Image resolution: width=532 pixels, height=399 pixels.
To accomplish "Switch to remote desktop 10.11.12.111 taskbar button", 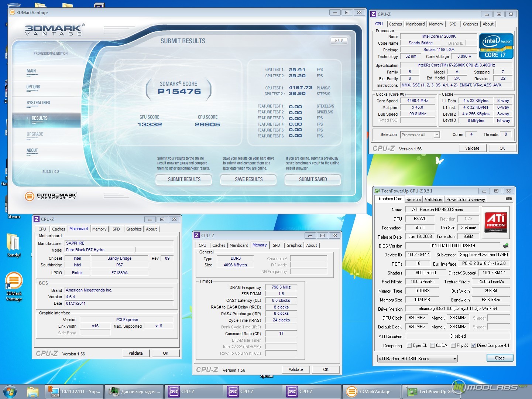I will pos(74,391).
